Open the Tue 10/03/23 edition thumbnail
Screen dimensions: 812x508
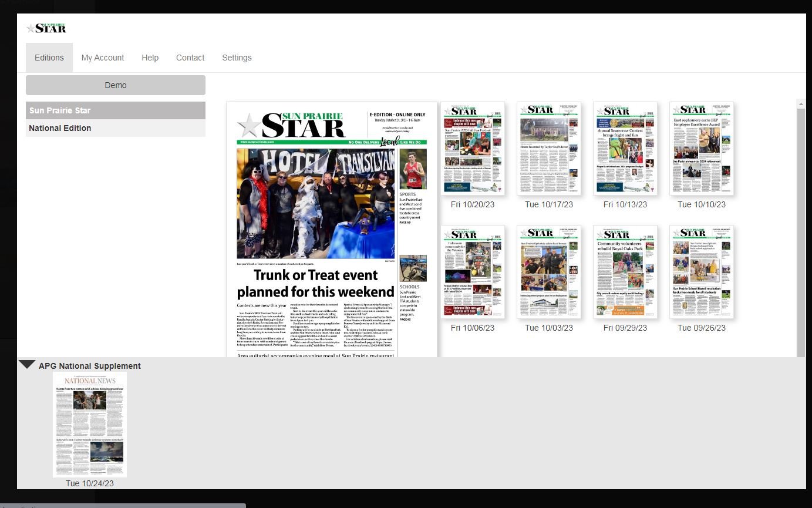pos(549,271)
